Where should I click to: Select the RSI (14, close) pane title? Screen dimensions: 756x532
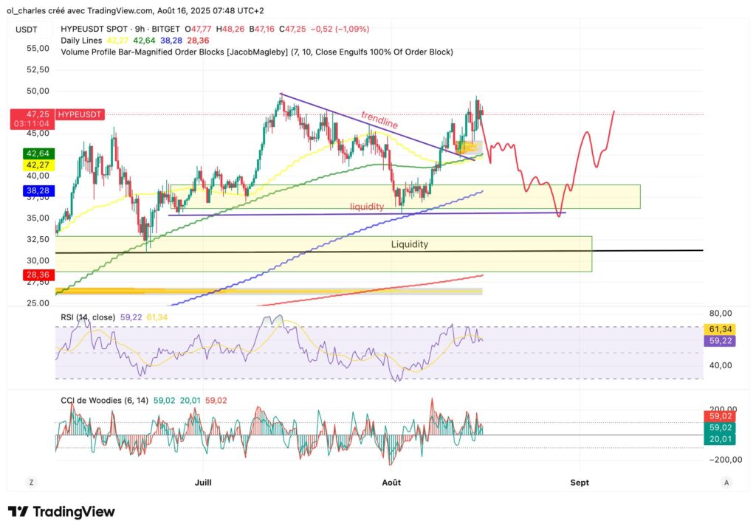87,317
